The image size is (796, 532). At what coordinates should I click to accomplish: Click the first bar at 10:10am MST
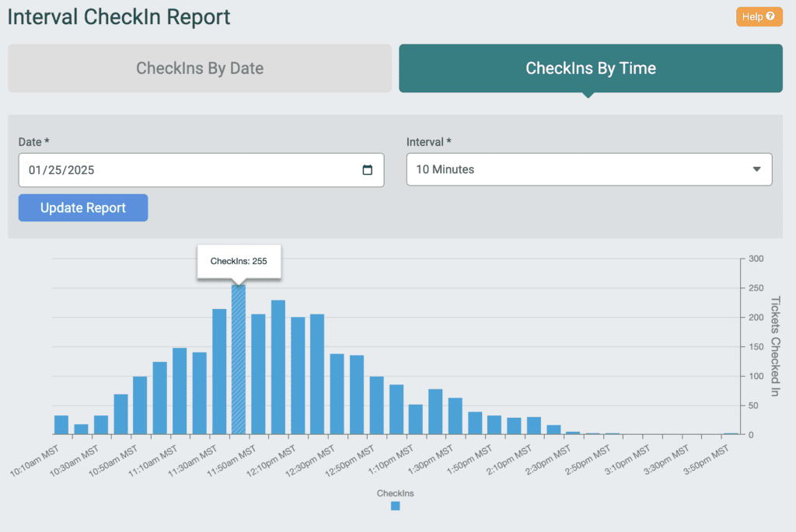[61, 425]
